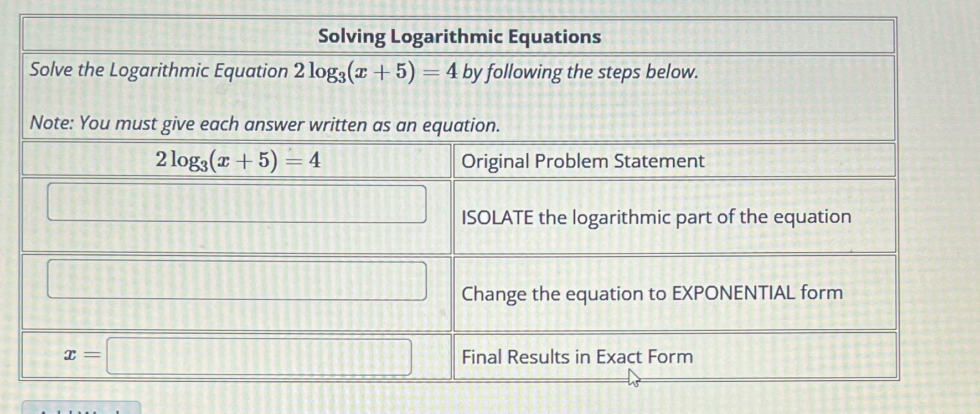Click the ISOLATE the logarithmic part instruction cell
Screen dimensions: 980x414
coord(655,217)
